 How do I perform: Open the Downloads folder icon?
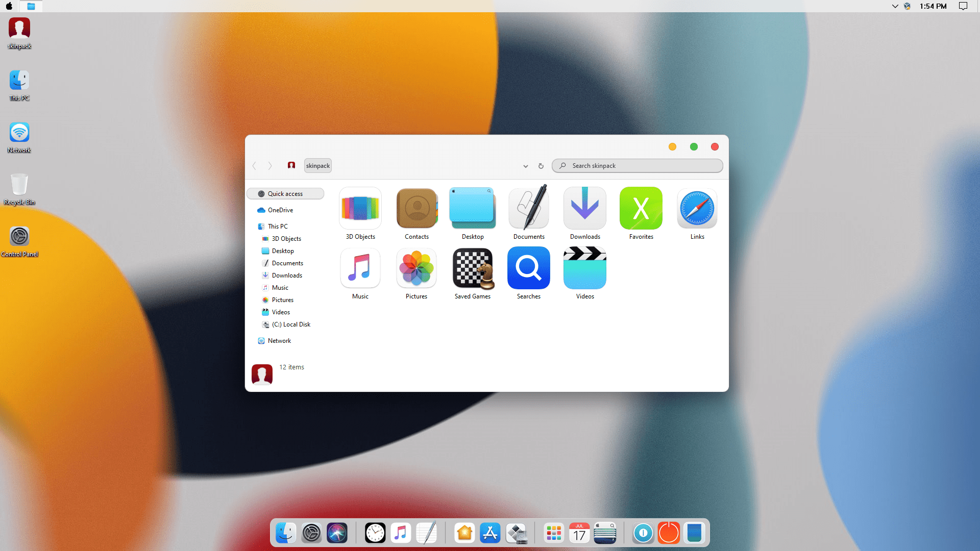(x=585, y=208)
